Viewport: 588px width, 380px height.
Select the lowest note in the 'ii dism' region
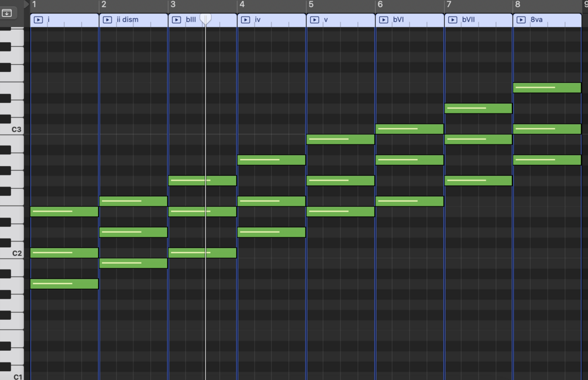pos(133,263)
